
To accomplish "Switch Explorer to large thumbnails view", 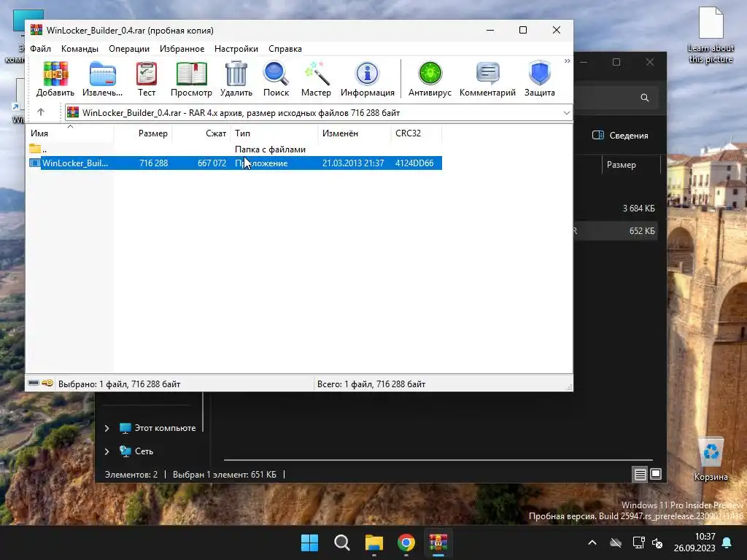I will [x=656, y=474].
